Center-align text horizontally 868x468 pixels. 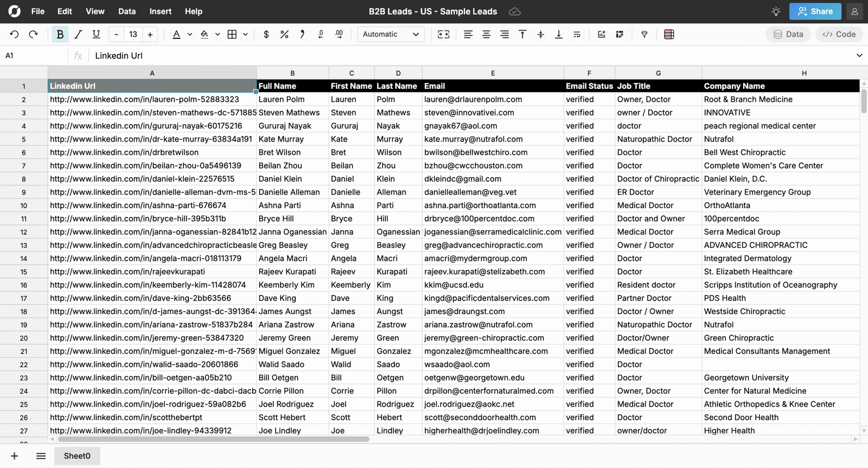[x=486, y=34]
